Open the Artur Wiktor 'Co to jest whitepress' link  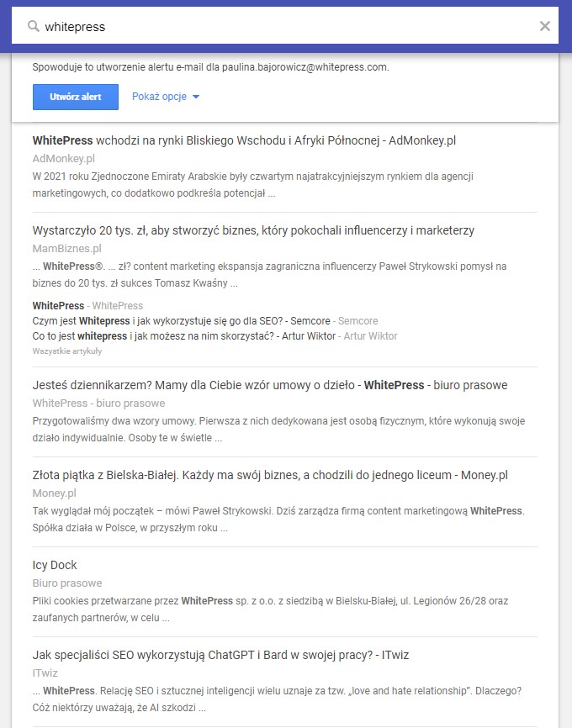coord(214,335)
